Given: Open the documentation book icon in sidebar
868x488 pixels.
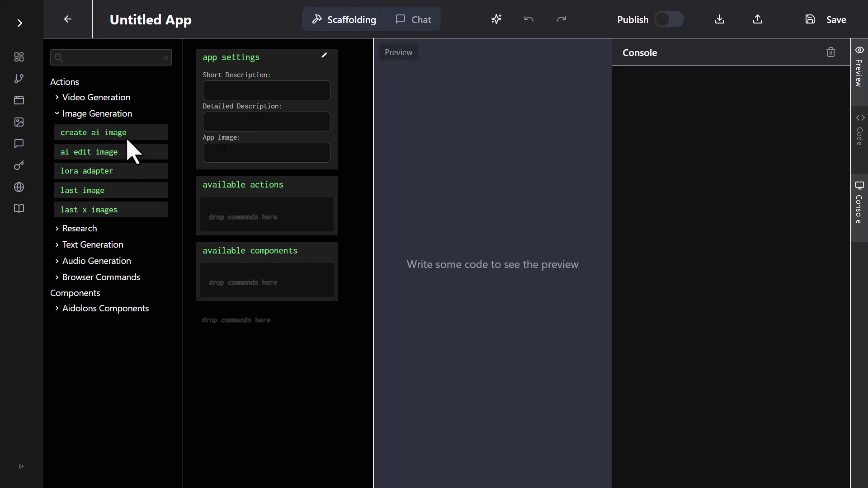Looking at the screenshot, I should 19,209.
